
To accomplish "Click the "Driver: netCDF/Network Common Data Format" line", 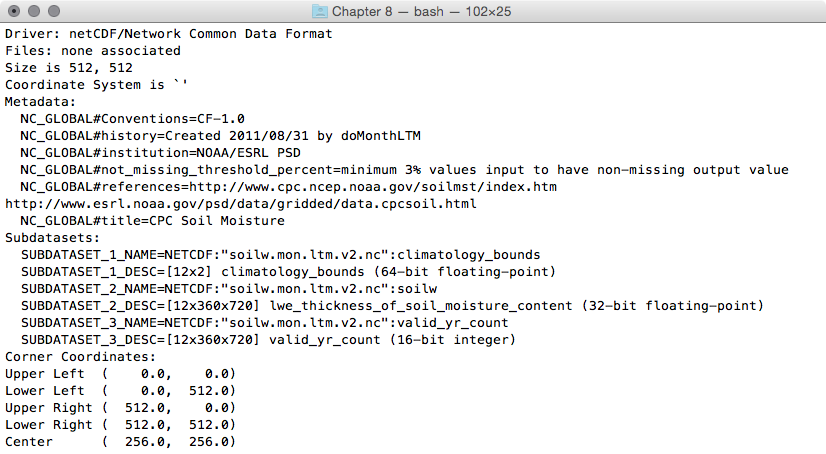I will click(x=170, y=34).
